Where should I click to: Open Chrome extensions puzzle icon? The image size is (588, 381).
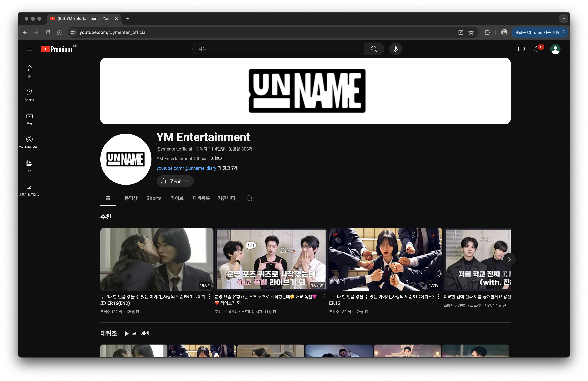pyautogui.click(x=487, y=32)
